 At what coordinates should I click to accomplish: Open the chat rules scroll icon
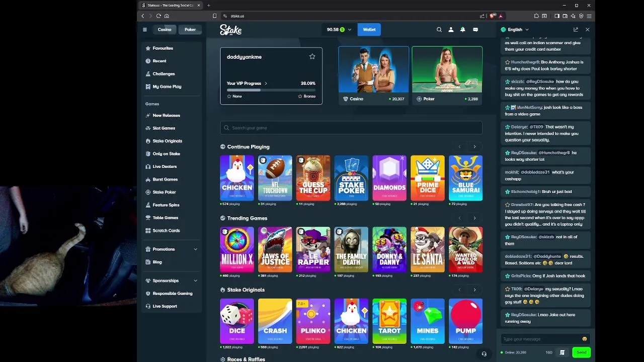[x=562, y=352]
